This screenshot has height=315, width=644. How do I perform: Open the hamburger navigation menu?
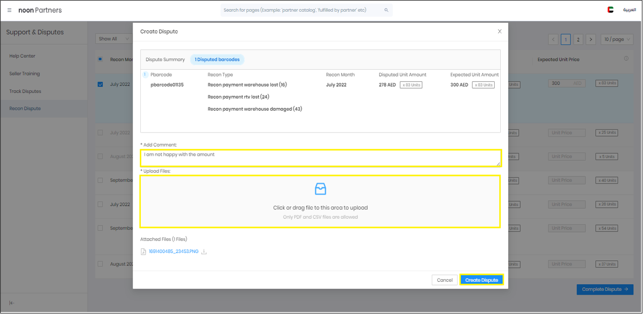(9, 10)
